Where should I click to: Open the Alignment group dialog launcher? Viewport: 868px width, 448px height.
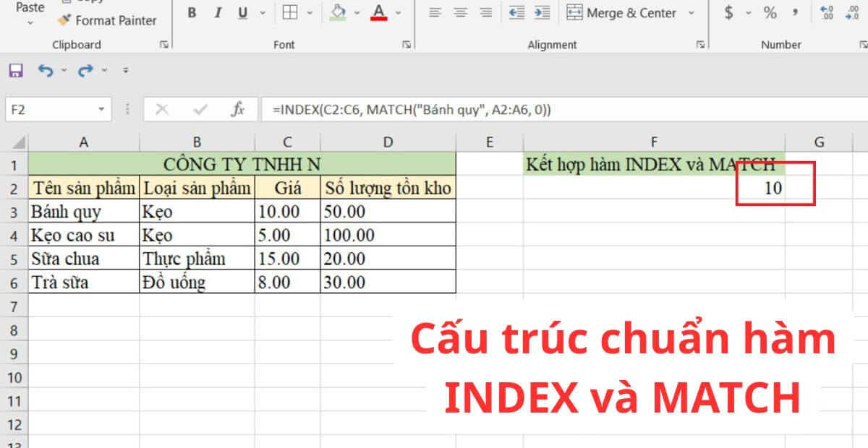coord(700,45)
